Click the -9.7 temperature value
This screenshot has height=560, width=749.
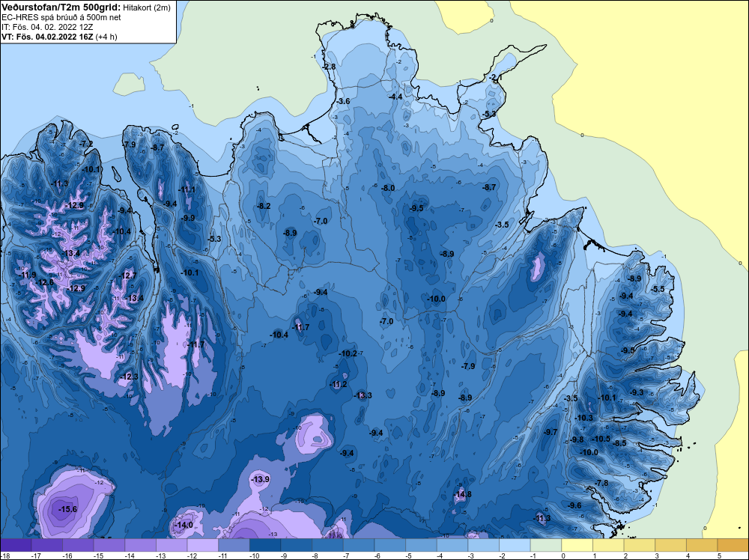[551, 432]
